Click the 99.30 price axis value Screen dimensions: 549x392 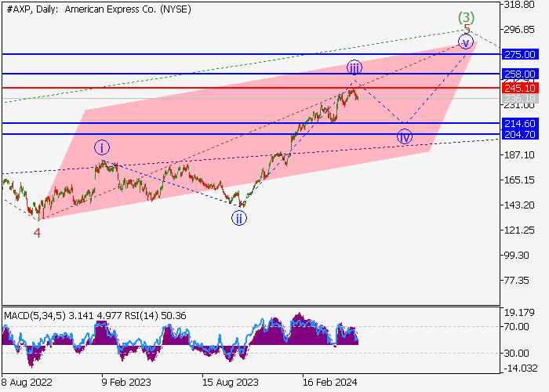coord(516,255)
